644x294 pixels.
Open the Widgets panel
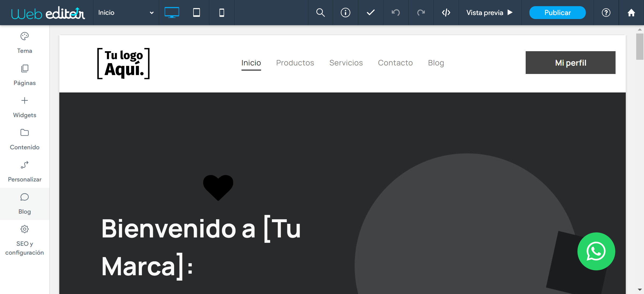pos(24,107)
